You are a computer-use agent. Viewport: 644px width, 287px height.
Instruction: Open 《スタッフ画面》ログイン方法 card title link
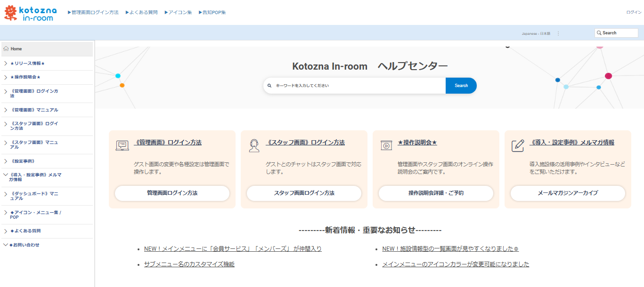(305, 143)
